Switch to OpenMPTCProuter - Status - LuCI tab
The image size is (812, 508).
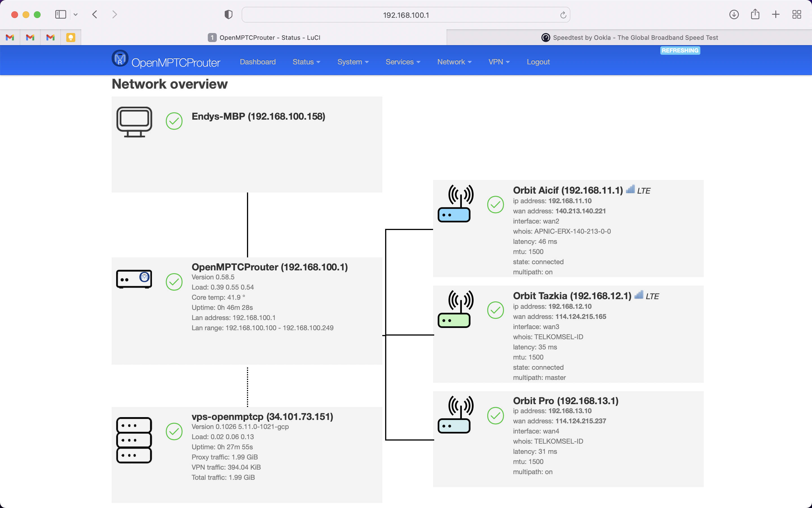click(x=264, y=37)
